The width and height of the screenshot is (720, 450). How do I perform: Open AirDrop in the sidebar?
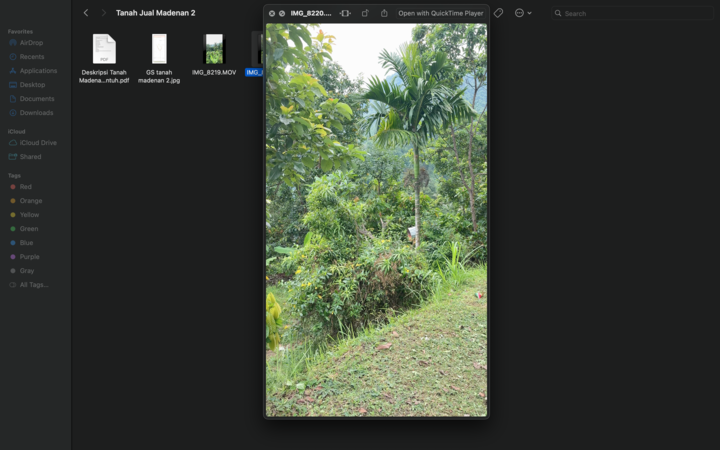(31, 43)
